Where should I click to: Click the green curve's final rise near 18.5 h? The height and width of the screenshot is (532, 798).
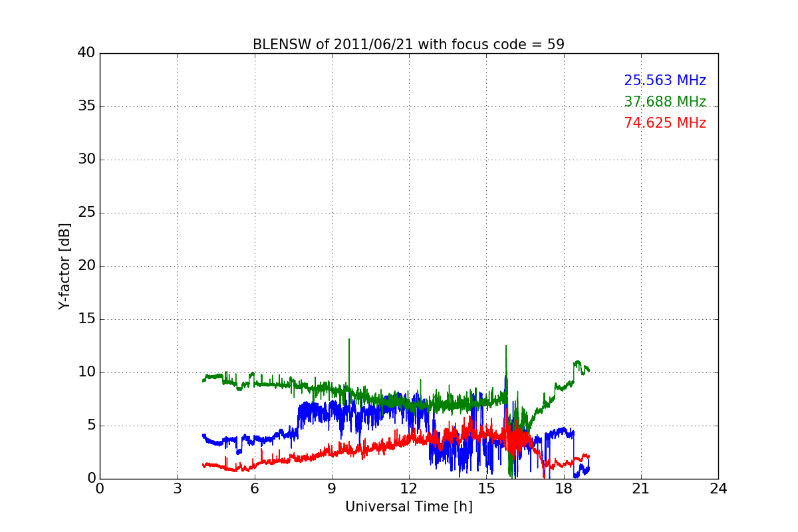pyautogui.click(x=577, y=363)
